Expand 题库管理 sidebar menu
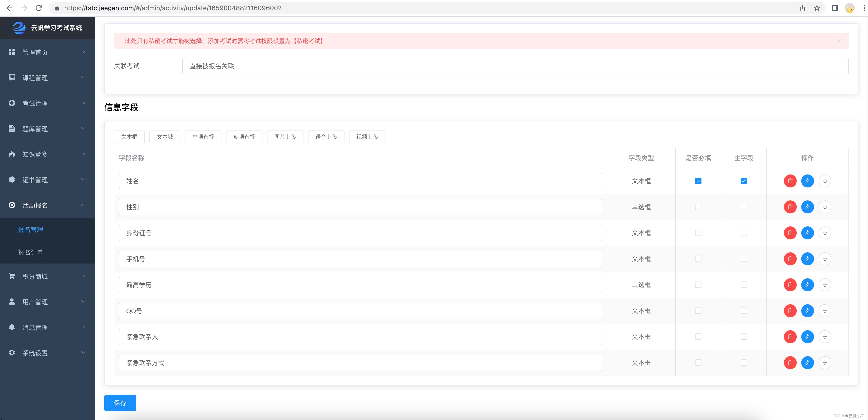The height and width of the screenshot is (420, 868). click(48, 129)
